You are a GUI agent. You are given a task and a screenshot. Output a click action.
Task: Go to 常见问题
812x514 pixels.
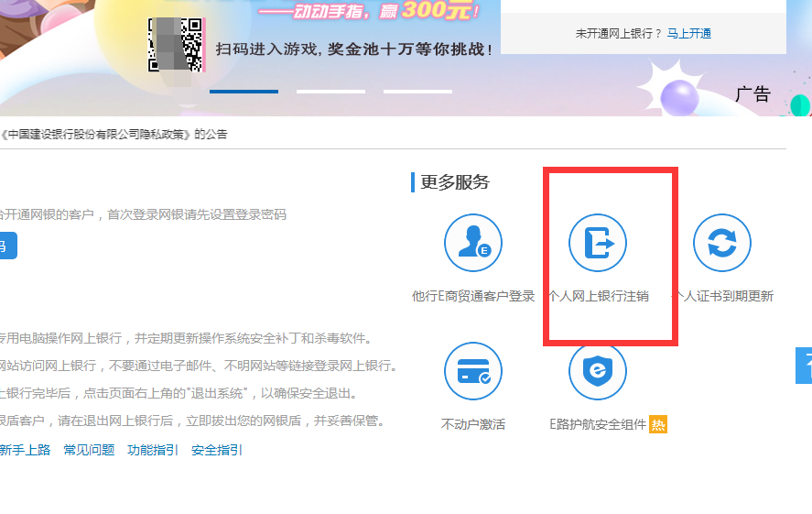click(x=89, y=450)
